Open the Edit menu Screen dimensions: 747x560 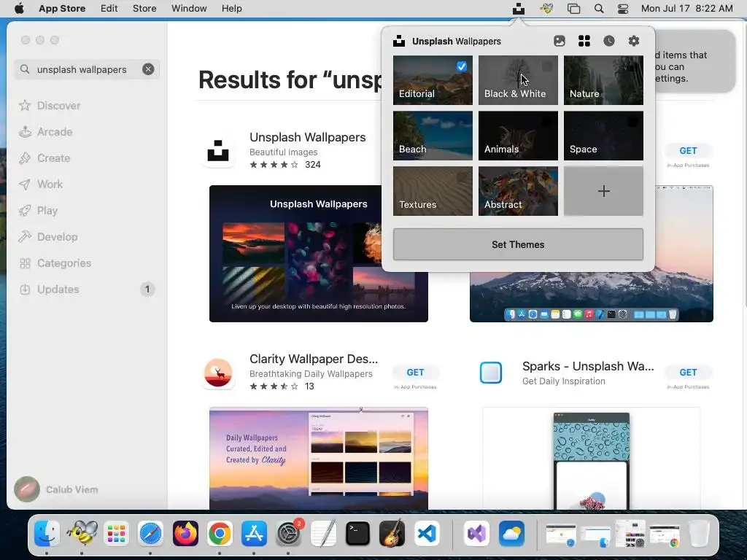coord(109,9)
